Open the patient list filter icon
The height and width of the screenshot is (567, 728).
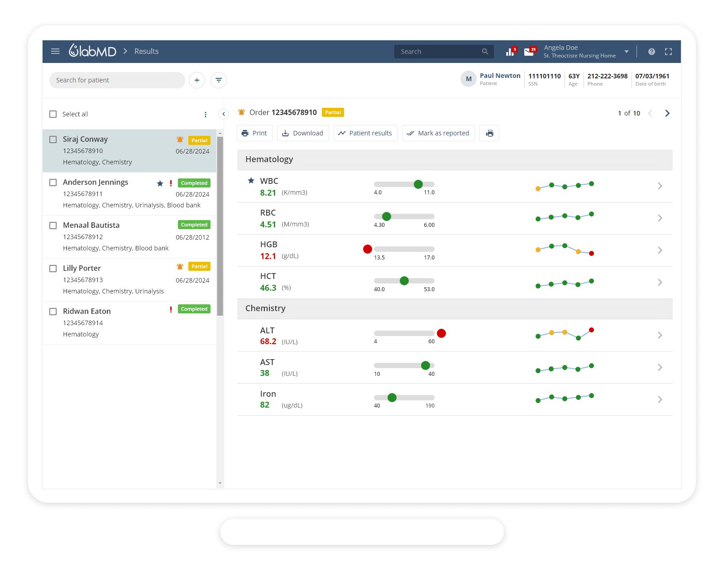(x=219, y=80)
